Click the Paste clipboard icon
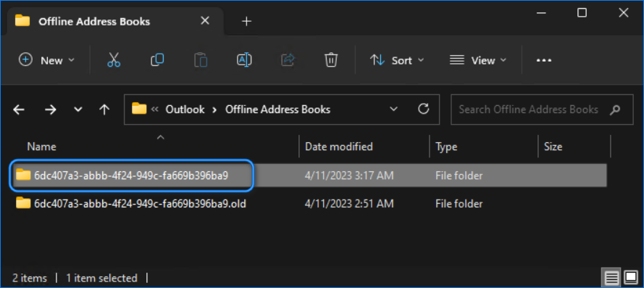This screenshot has width=644, height=288. (201, 60)
